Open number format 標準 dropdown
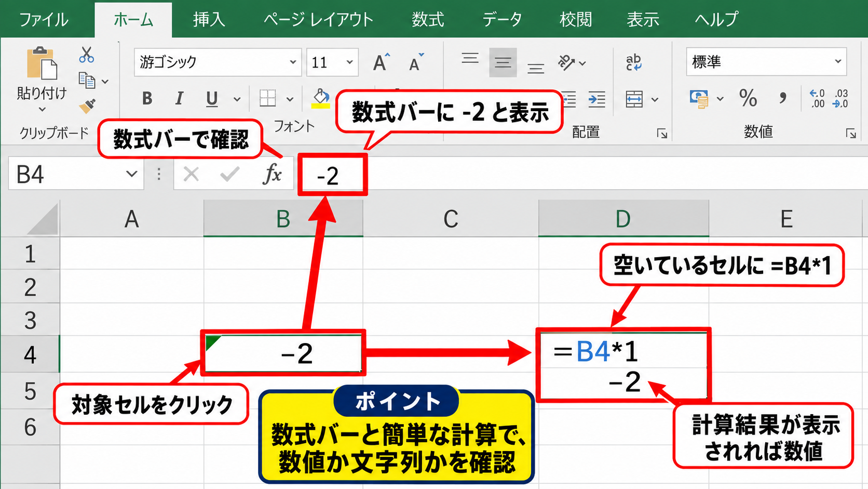Viewport: 868px width, 489px height. (x=838, y=61)
